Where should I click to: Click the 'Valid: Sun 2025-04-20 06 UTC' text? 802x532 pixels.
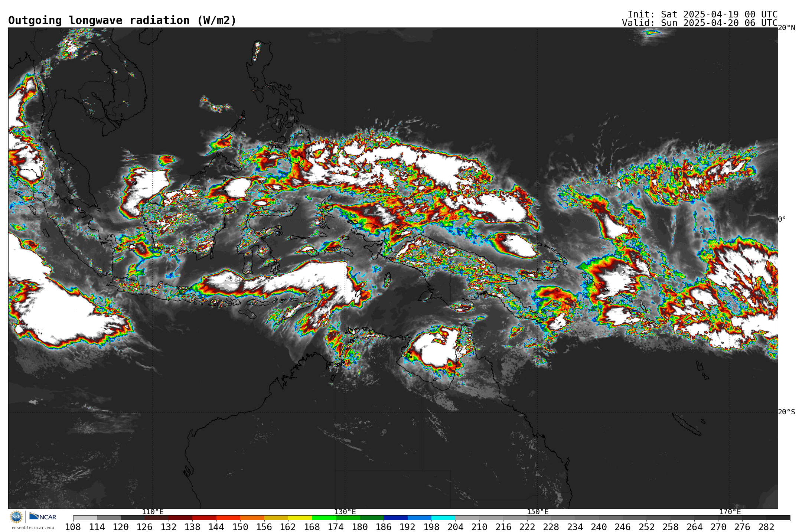pyautogui.click(x=700, y=23)
